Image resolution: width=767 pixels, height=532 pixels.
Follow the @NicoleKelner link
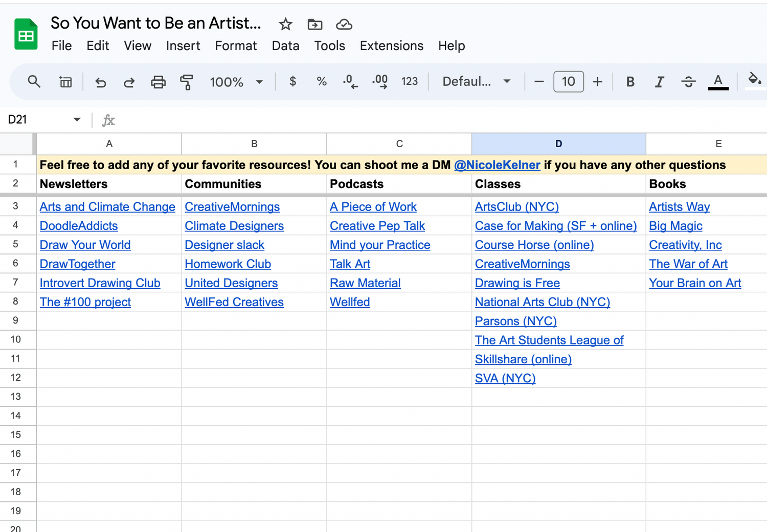coord(497,165)
